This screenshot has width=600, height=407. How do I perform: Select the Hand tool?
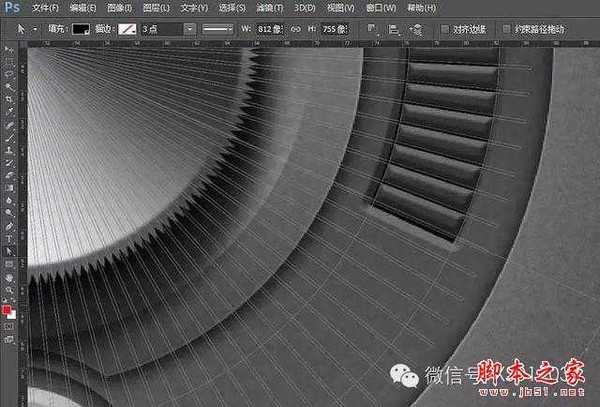pyautogui.click(x=8, y=277)
